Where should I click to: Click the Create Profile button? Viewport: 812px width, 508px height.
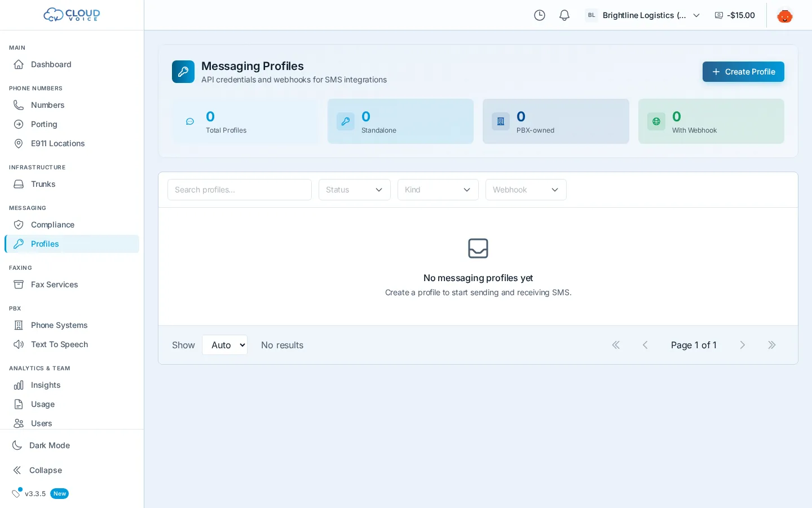pyautogui.click(x=743, y=72)
